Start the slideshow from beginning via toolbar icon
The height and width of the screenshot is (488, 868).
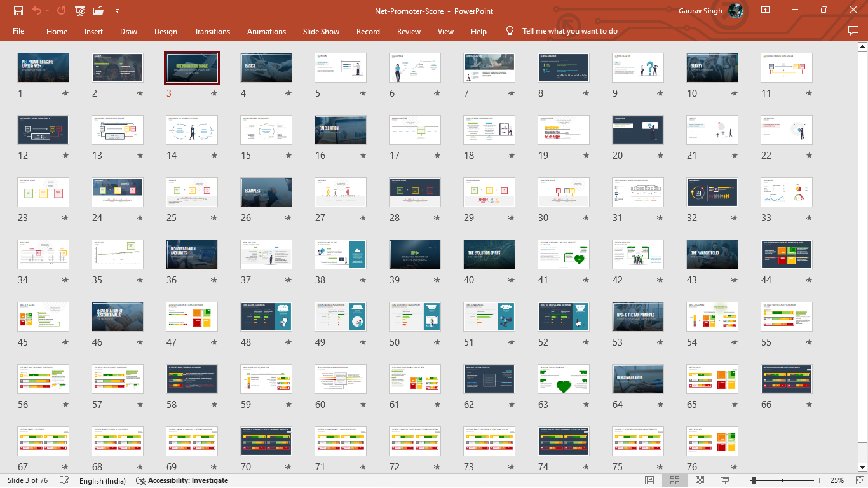click(x=80, y=11)
